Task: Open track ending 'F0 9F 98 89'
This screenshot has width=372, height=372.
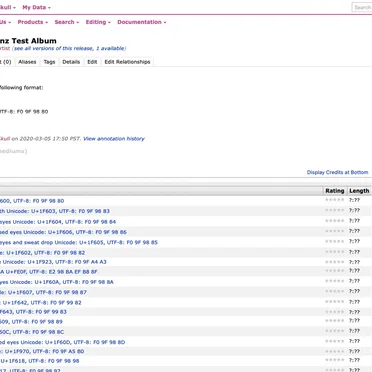Action: 31,322
